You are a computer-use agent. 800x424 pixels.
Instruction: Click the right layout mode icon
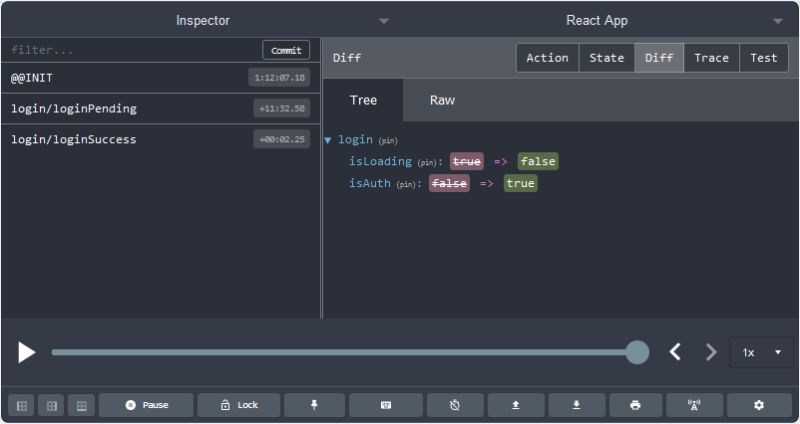pyautogui.click(x=82, y=406)
